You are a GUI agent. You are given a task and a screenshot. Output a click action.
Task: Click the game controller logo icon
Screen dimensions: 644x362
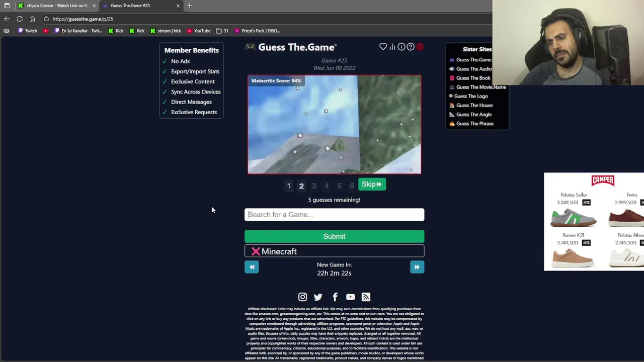point(250,47)
